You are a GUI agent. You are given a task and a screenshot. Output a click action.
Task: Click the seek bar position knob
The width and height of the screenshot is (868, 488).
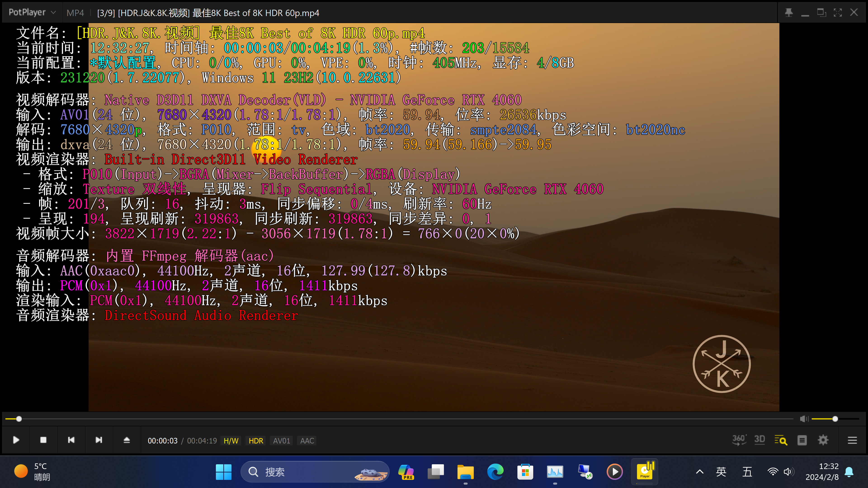pos(19,419)
